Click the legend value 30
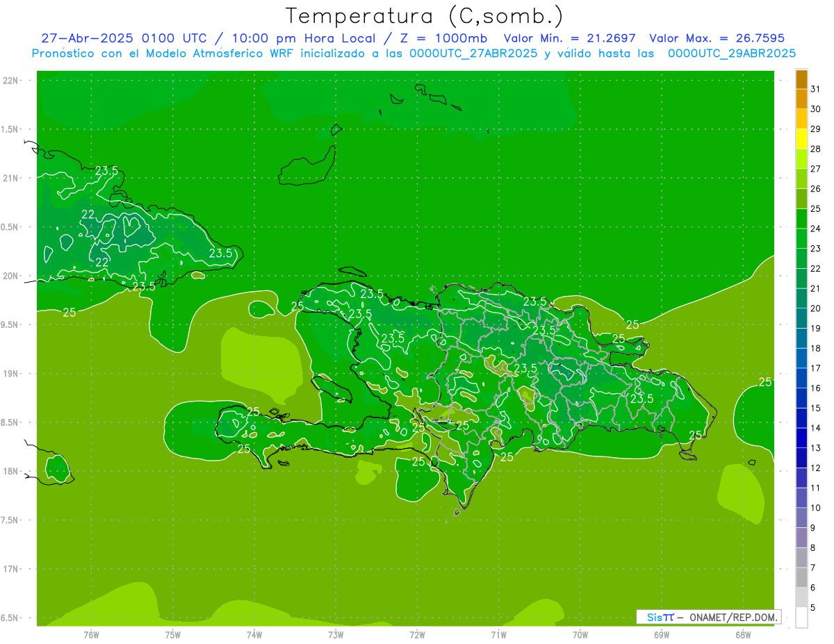Viewport: 834px width, 644px height. tap(816, 109)
